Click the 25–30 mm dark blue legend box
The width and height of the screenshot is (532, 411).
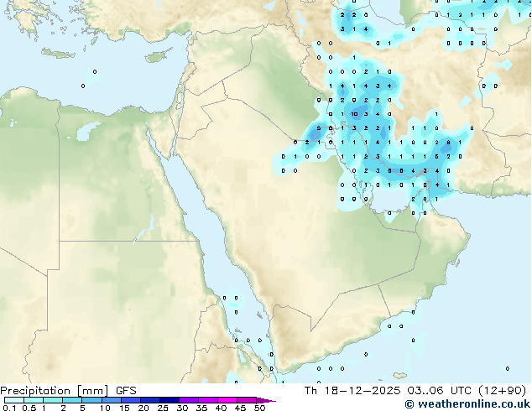click(x=170, y=400)
